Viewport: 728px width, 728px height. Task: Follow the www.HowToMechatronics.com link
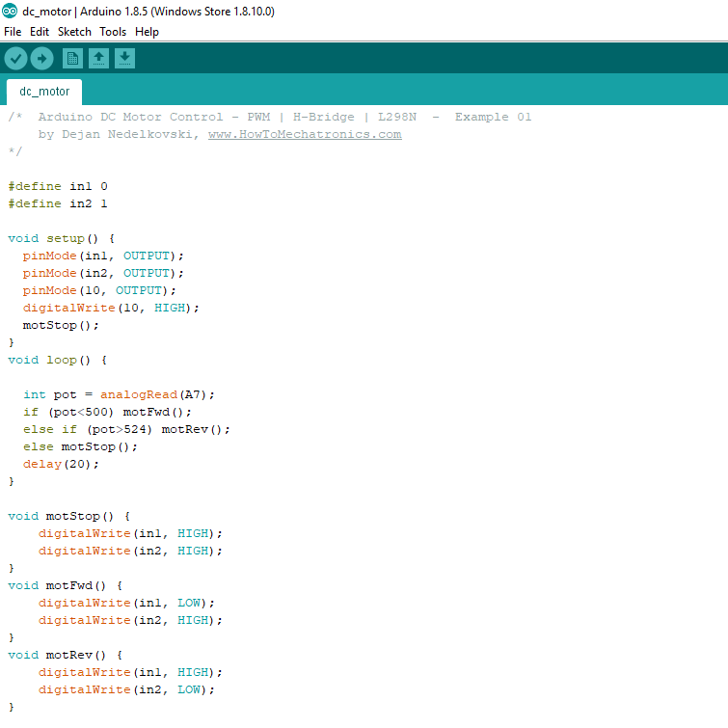pos(305,134)
